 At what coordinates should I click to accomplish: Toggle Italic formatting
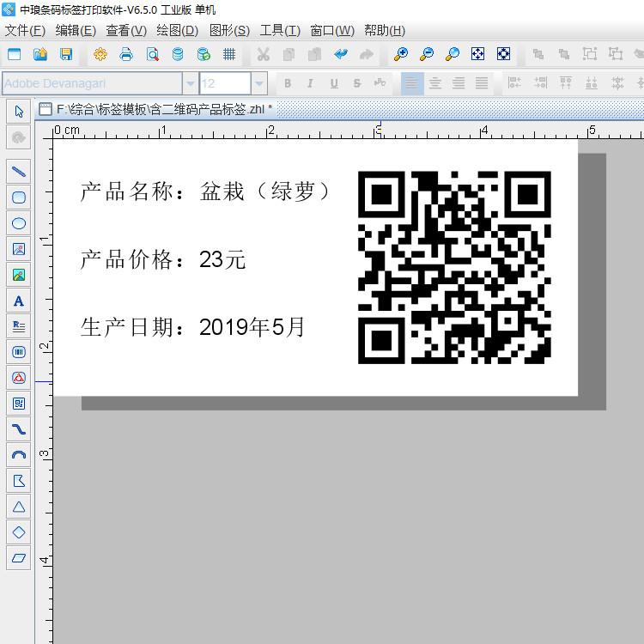tap(311, 83)
